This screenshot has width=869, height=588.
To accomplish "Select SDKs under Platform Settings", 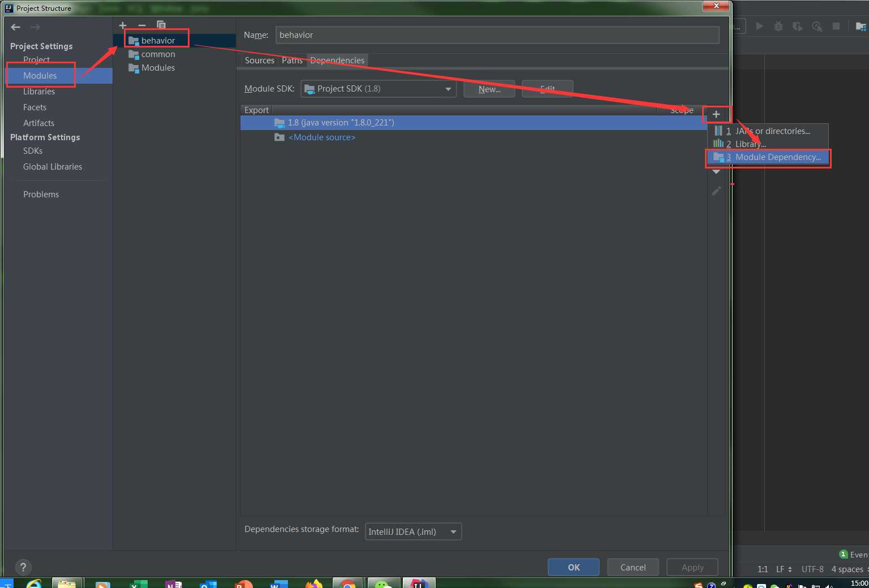I will coord(33,150).
